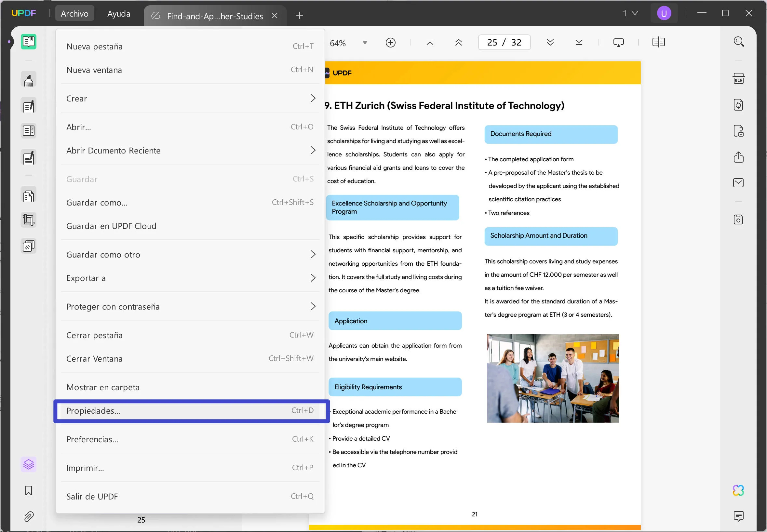Choose Guardar como... menu entry
The height and width of the screenshot is (532, 767).
[x=191, y=202]
